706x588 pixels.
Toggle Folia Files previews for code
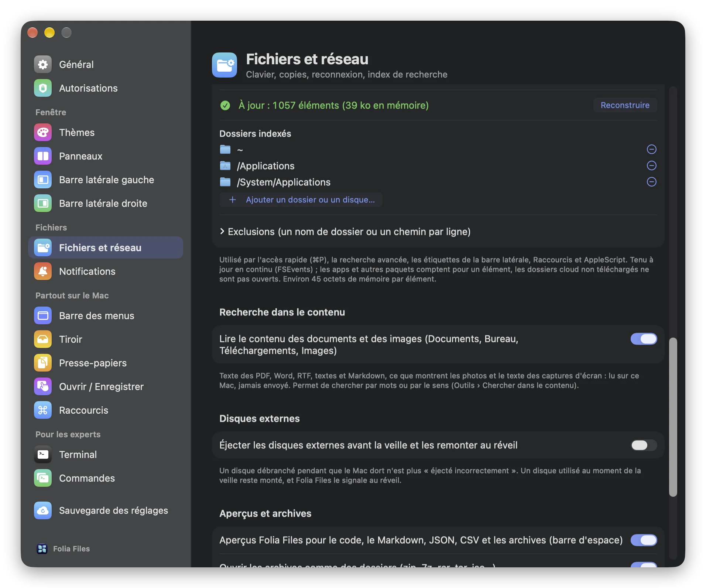pos(644,540)
